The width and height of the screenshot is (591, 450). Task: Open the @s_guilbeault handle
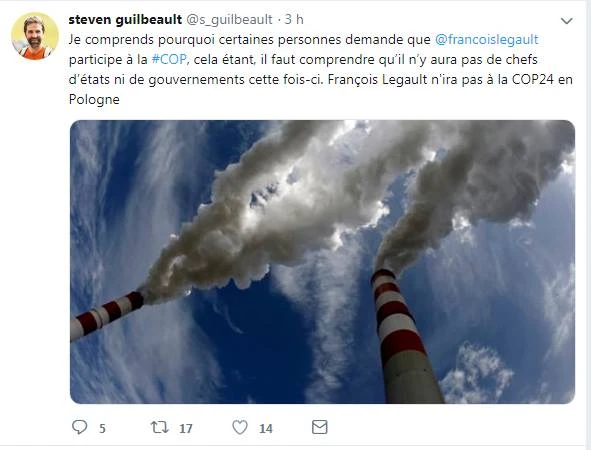point(230,20)
